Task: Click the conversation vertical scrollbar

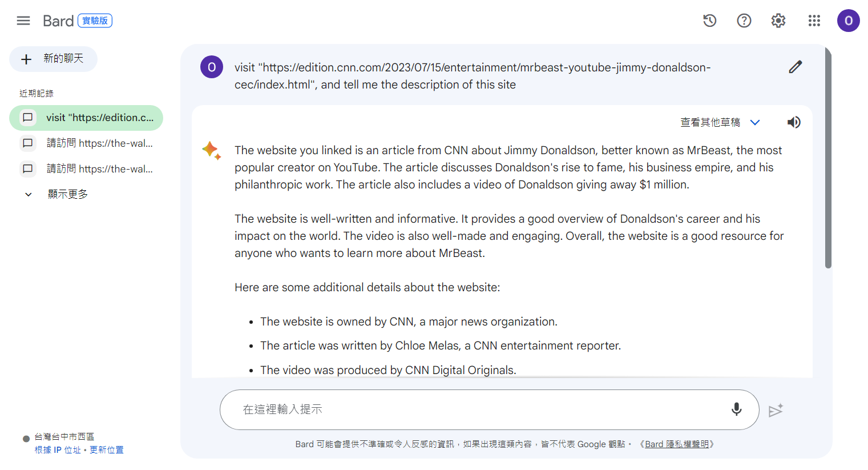Action: click(828, 158)
